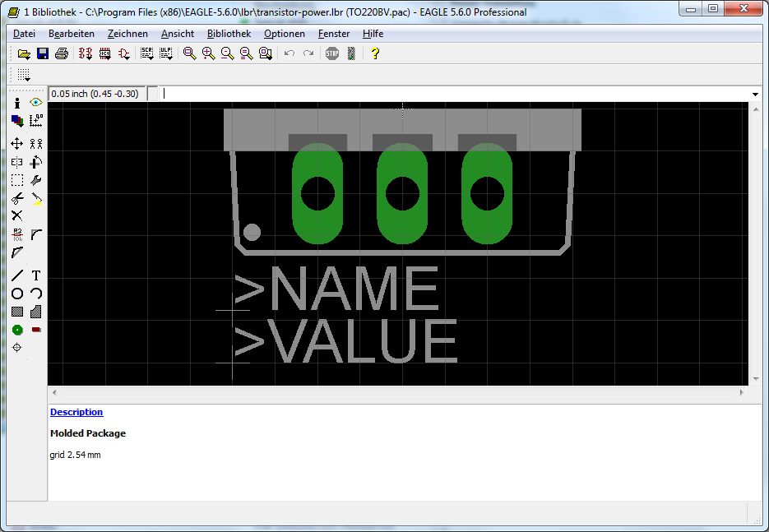This screenshot has width=769, height=532.
Task: Open the Optionen menu
Action: (285, 34)
